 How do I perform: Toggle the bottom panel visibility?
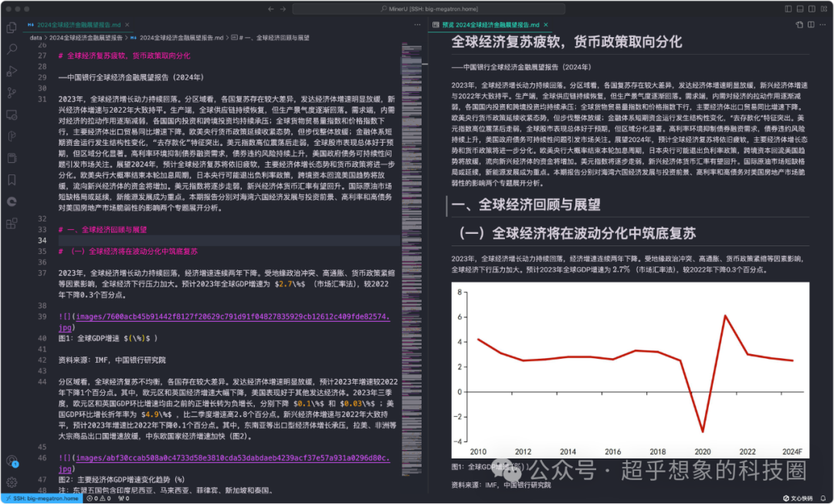[x=800, y=7]
